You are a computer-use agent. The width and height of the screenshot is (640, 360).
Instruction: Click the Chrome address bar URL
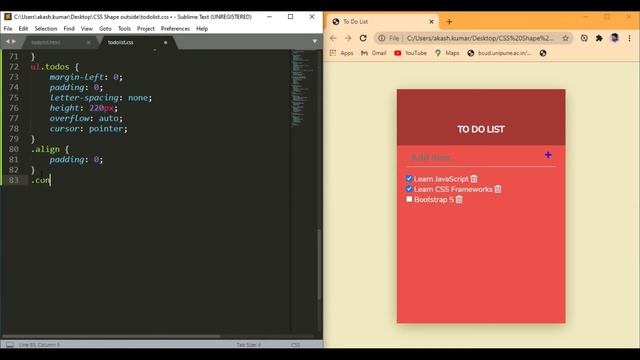click(x=480, y=38)
